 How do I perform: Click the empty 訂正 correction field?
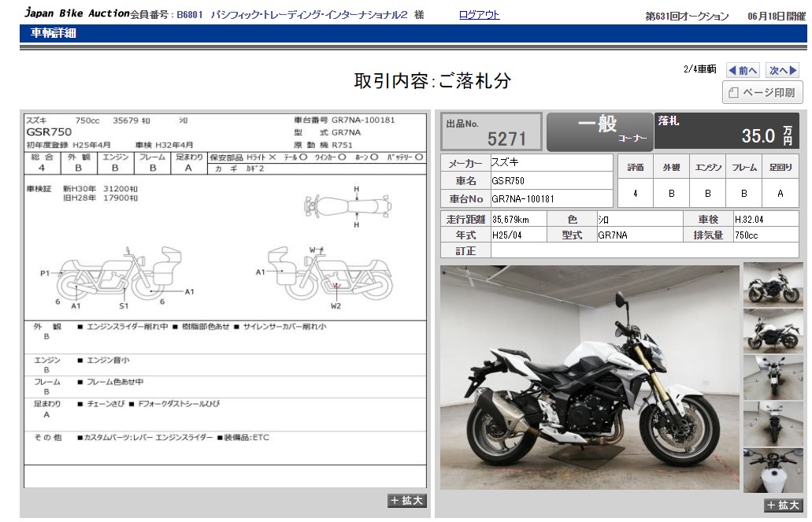tap(645, 250)
